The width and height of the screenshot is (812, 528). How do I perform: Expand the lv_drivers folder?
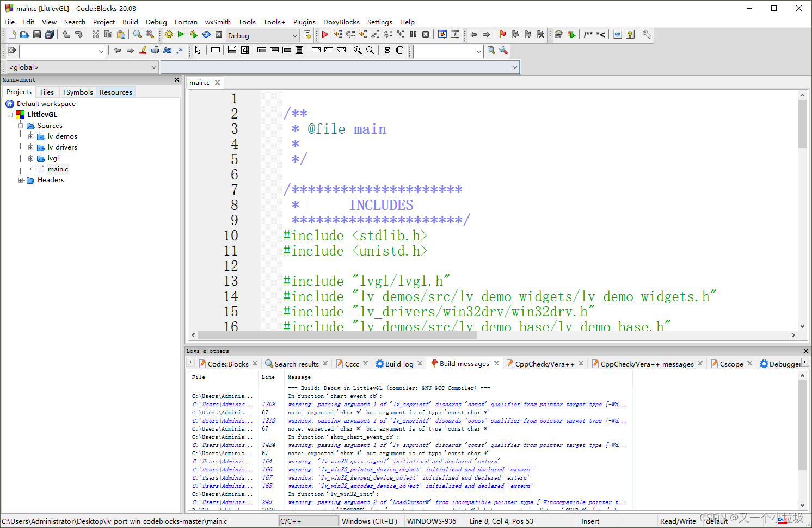[31, 147]
